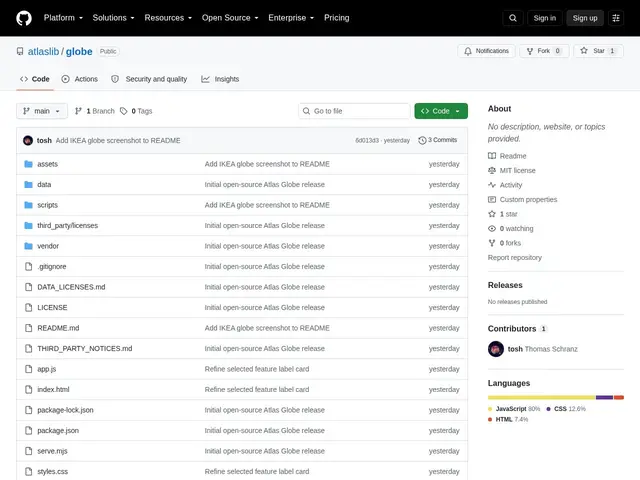Open app.js commit message 'Refine selected feature label card'
This screenshot has width=640, height=480.
click(x=257, y=369)
